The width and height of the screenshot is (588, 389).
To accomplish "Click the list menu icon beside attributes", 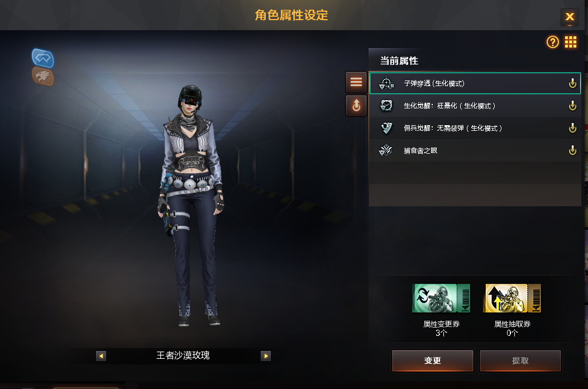I will click(x=356, y=82).
